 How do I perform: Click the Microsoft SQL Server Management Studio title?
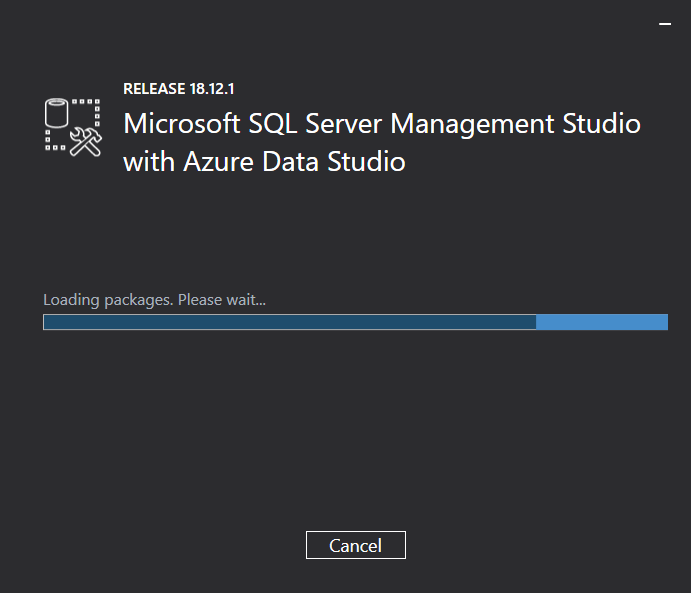(381, 124)
